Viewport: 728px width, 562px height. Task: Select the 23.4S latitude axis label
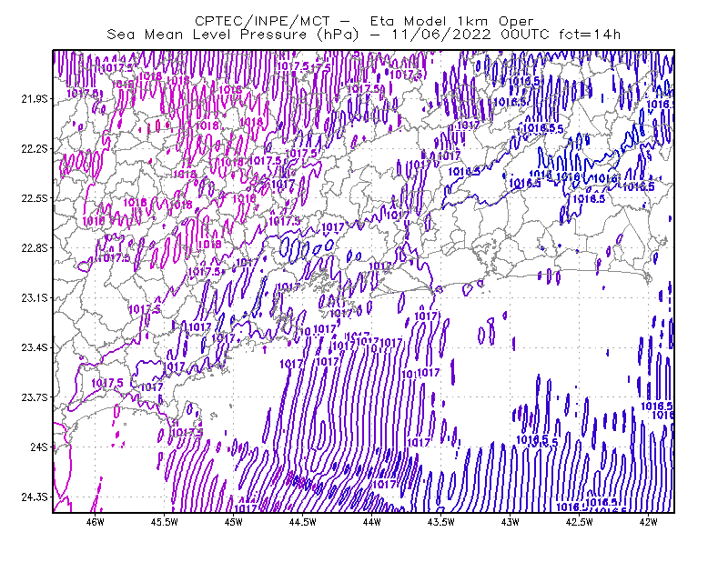[x=35, y=347]
